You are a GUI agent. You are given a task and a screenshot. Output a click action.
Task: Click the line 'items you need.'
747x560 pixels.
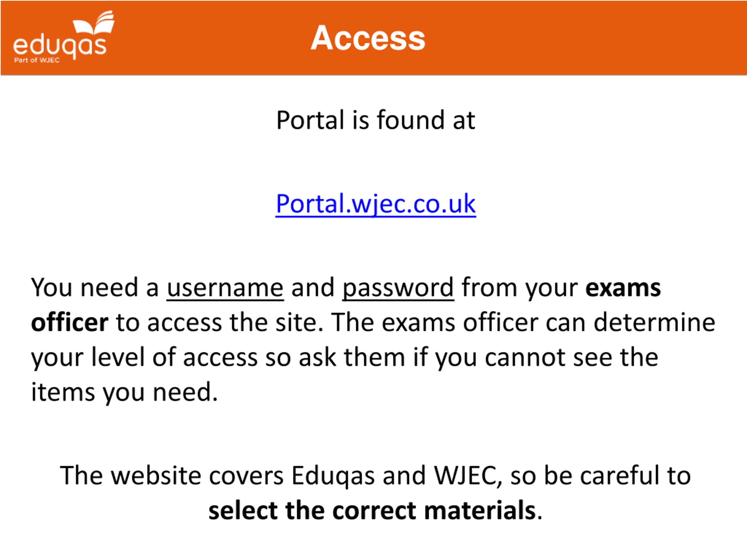(124, 392)
